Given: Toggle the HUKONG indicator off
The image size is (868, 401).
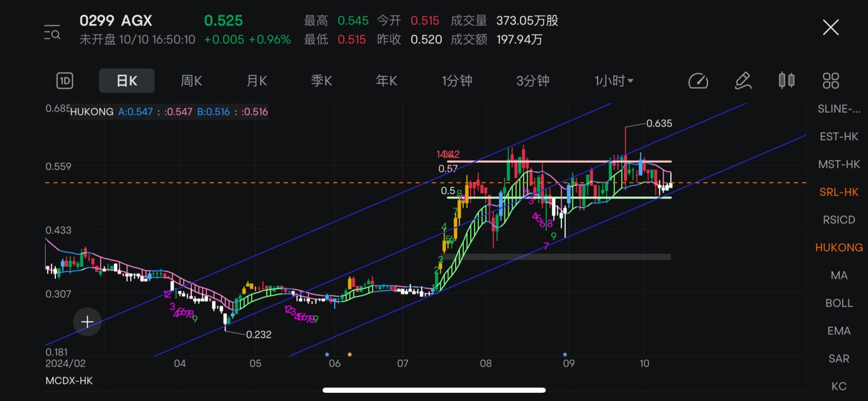Looking at the screenshot, I should [839, 247].
